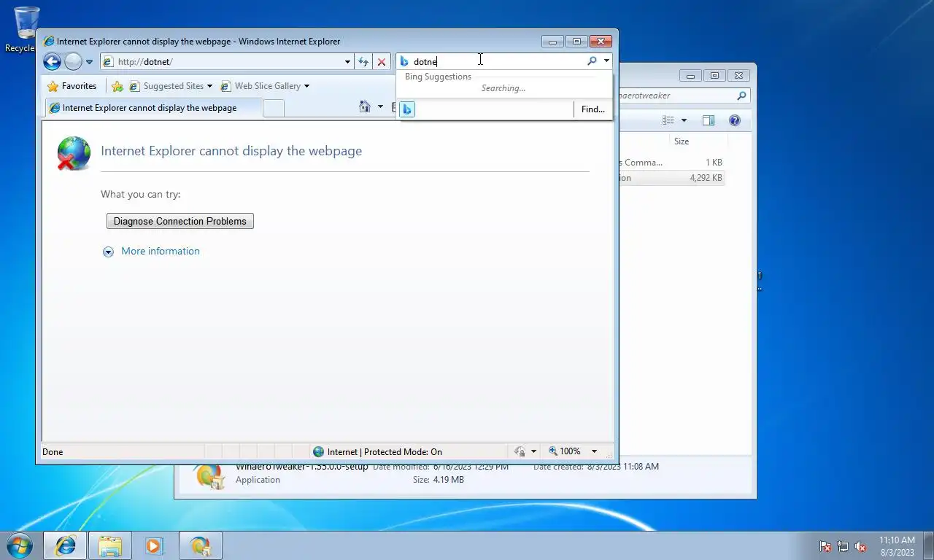Click the IE page icon in address bar
The height and width of the screenshot is (560, 934).
(x=109, y=62)
